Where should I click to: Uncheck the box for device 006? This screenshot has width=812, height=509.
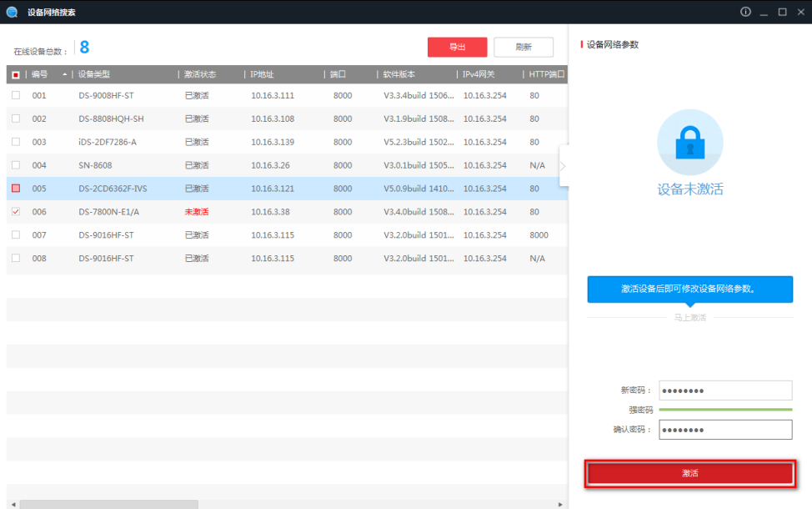point(16,211)
